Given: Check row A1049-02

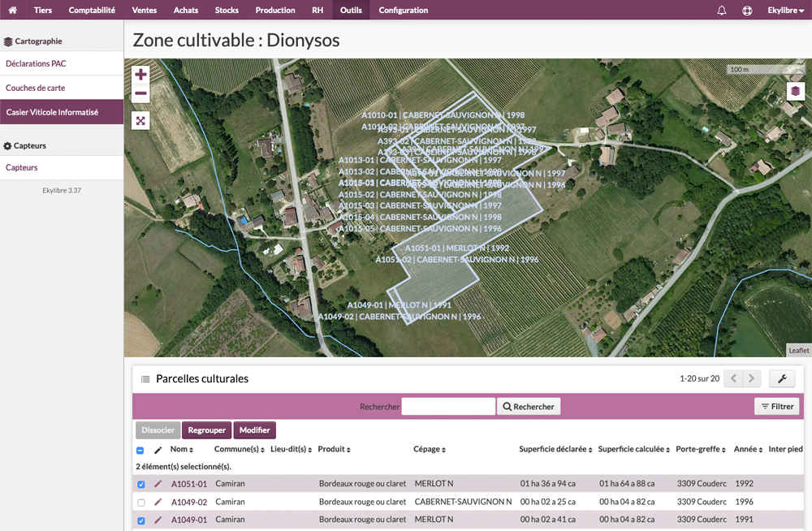Looking at the screenshot, I should (140, 503).
